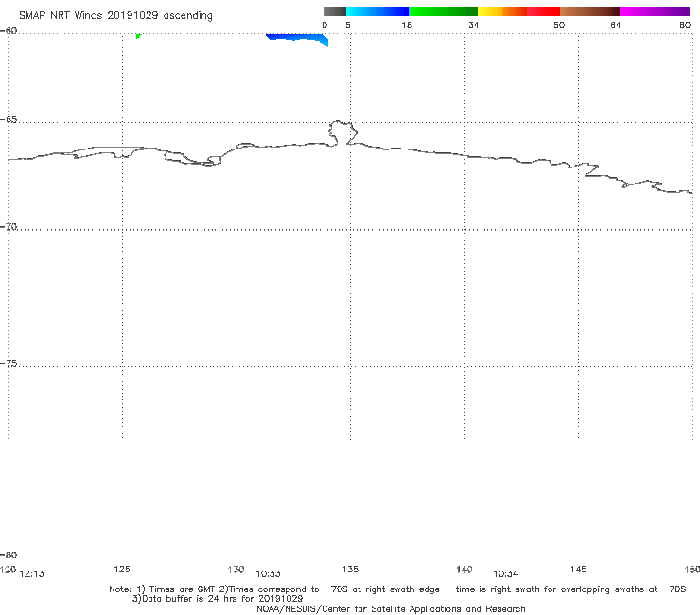Image resolution: width=700 pixels, height=615 pixels.
Task: Click the latitude label '-65'
Action: coord(9,120)
